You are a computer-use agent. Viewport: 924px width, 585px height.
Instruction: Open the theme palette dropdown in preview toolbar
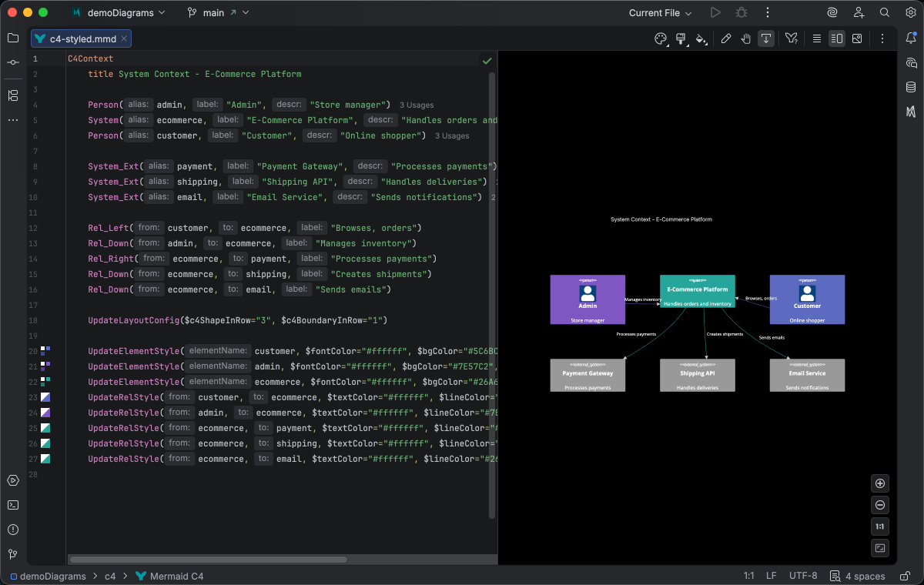click(661, 38)
